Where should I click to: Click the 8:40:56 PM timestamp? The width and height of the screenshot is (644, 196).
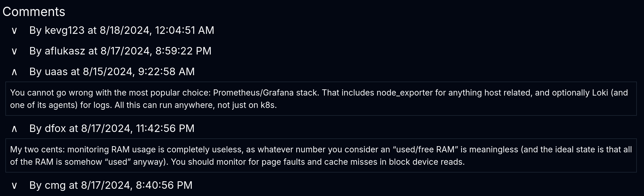coord(164,185)
